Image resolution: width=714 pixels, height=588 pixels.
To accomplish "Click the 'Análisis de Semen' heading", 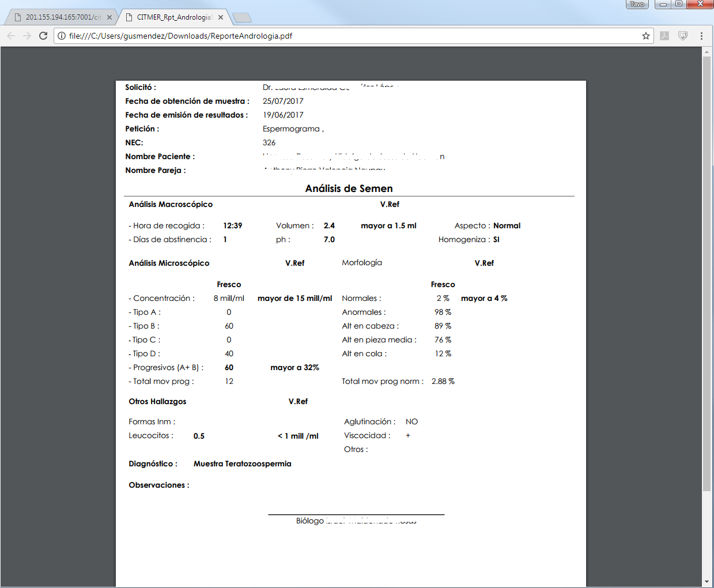I will (x=349, y=189).
